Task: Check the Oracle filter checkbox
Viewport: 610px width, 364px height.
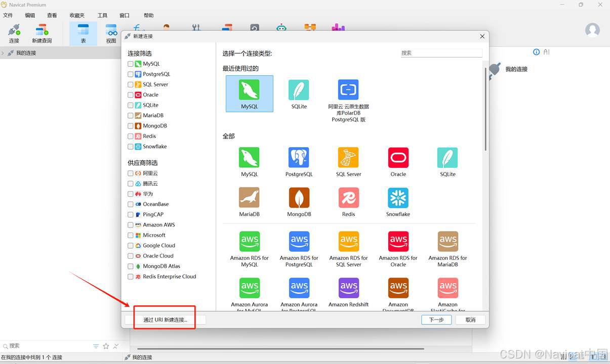Action: point(131,95)
